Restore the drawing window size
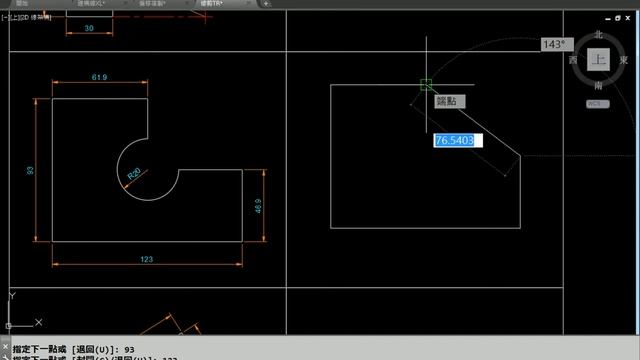 tap(618, 18)
